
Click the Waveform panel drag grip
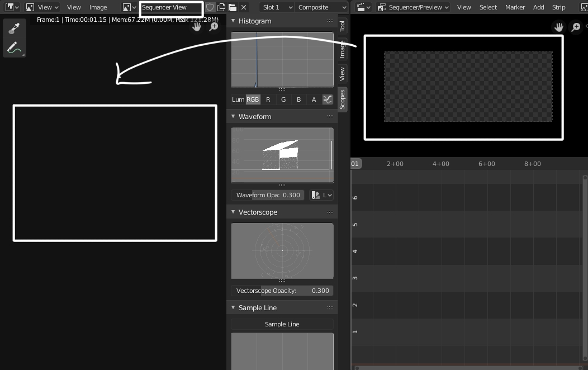pos(330,117)
